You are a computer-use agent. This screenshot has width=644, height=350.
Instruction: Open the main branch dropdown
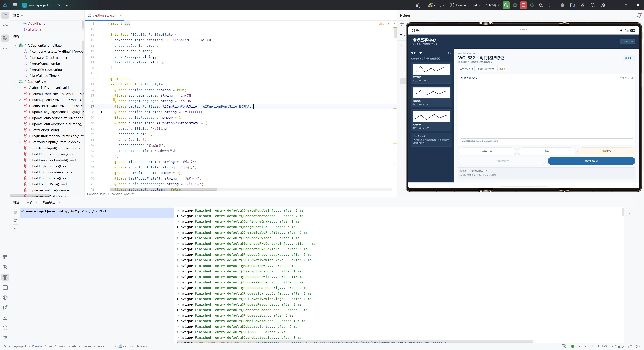65,5
